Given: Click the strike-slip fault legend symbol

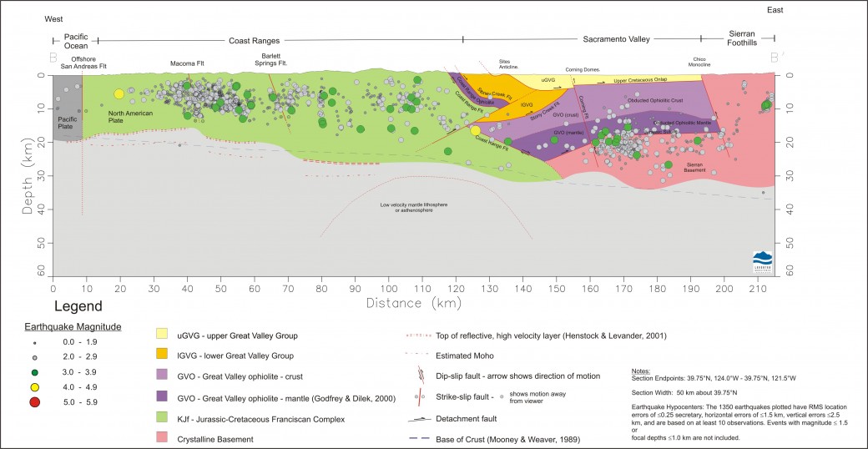Looking at the screenshot, I should coord(420,398).
